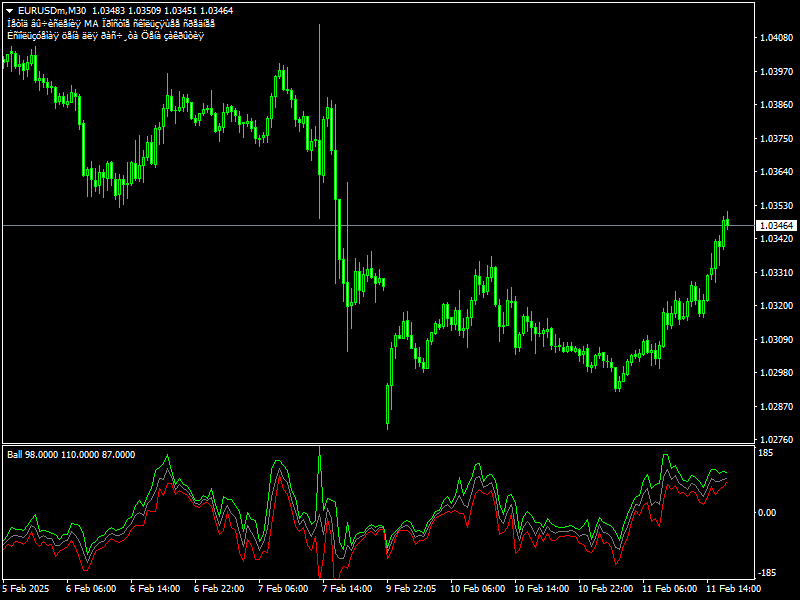Select the 5 Feb 2025 axis label

click(23, 589)
